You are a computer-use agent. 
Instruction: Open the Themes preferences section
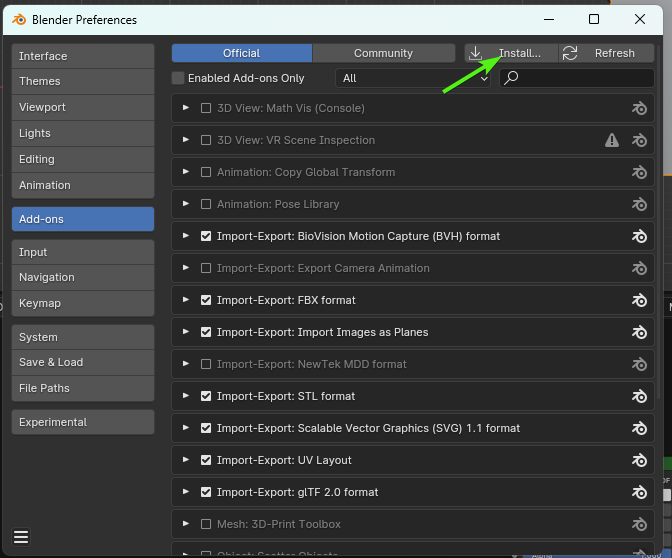point(83,81)
